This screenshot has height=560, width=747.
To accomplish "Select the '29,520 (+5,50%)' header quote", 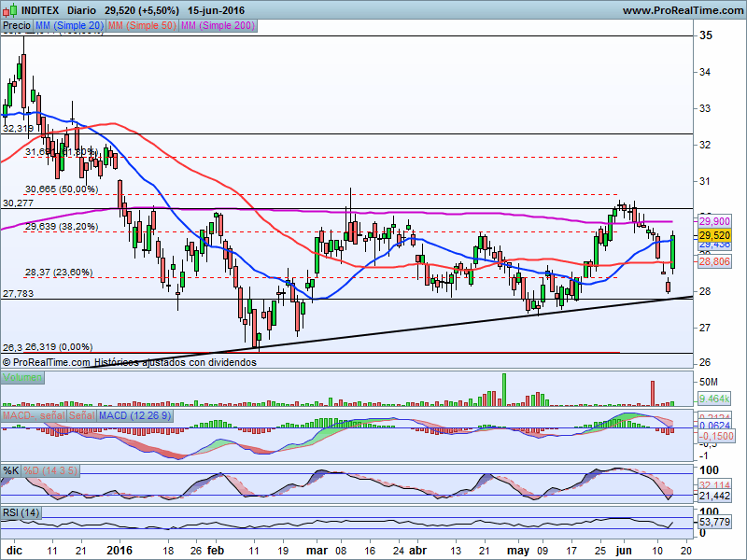I will tap(142, 10).
